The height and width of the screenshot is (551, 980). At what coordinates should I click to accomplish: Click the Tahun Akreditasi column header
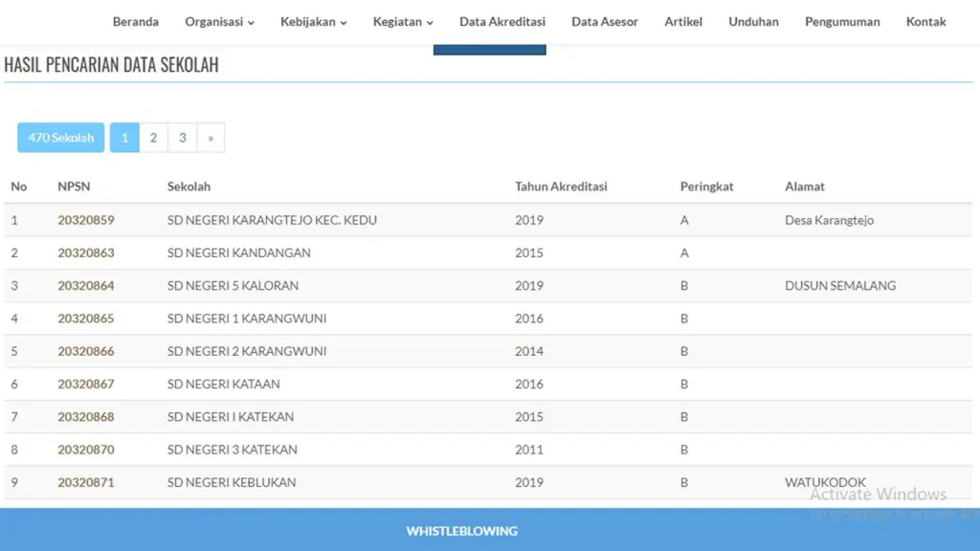(561, 187)
